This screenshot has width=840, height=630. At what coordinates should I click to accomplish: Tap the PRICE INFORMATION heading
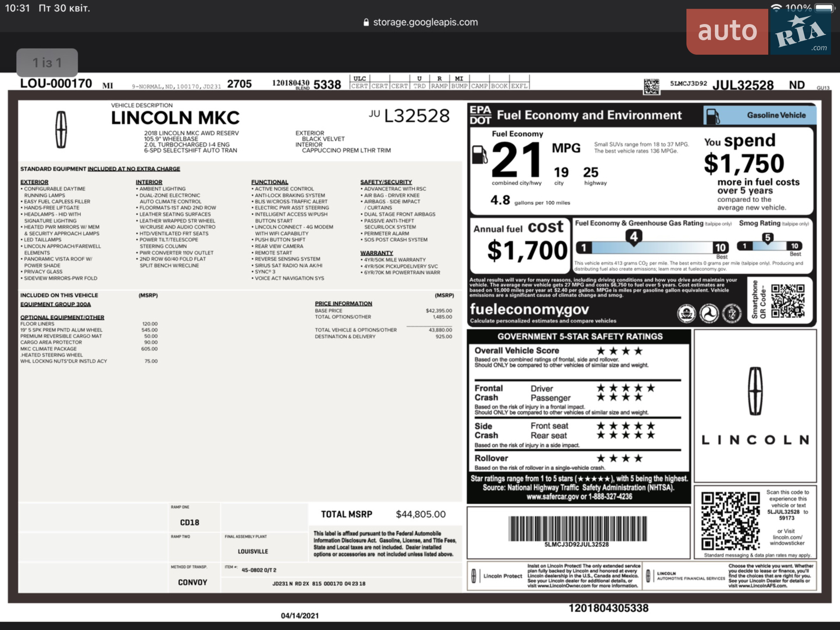[343, 304]
